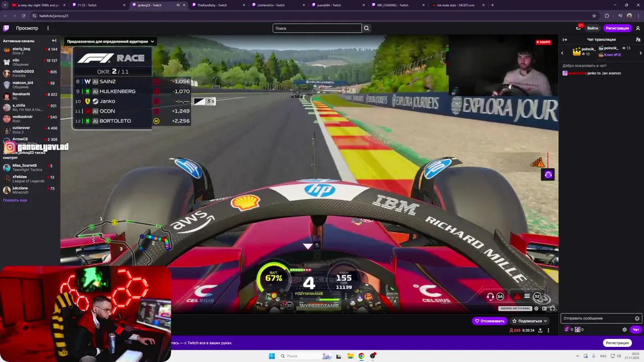Viewport: 644px width, 362px height.
Task: Open the chat community users icon
Action: (638, 40)
